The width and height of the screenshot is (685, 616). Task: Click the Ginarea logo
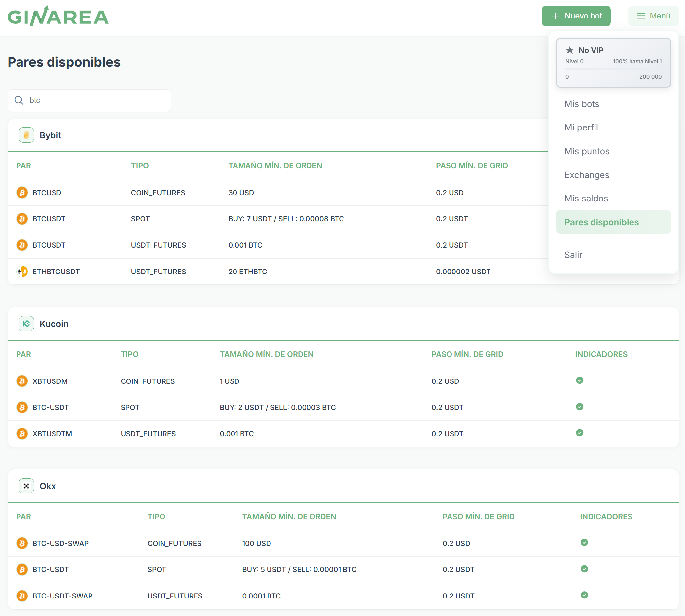point(58,16)
